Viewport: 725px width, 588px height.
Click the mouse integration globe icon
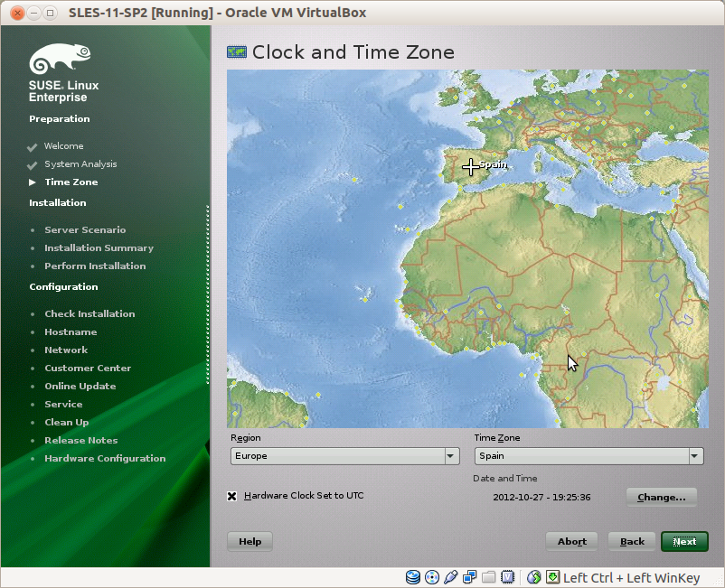(534, 577)
